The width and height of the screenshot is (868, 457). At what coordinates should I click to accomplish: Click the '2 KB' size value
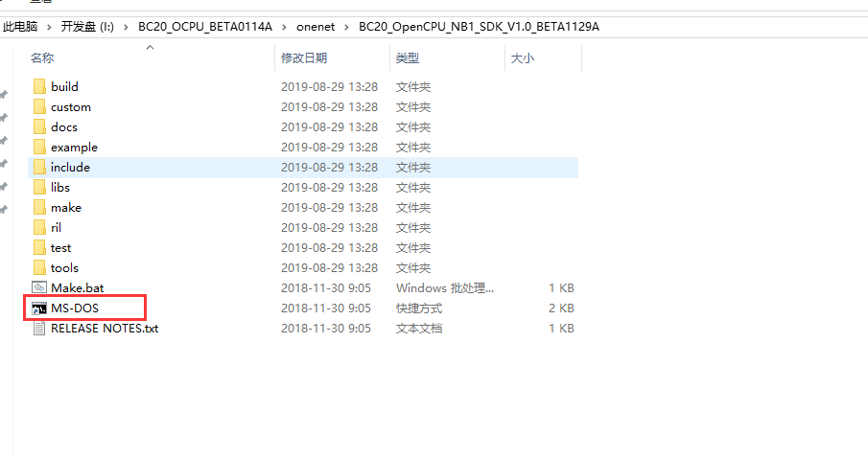561,308
